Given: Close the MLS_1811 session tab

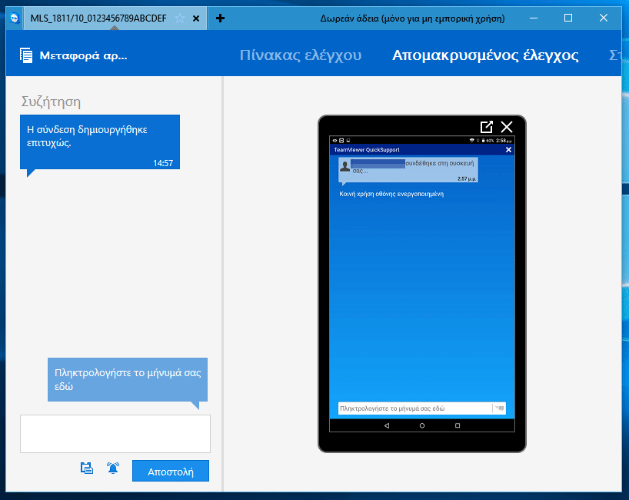Looking at the screenshot, I should (x=196, y=18).
